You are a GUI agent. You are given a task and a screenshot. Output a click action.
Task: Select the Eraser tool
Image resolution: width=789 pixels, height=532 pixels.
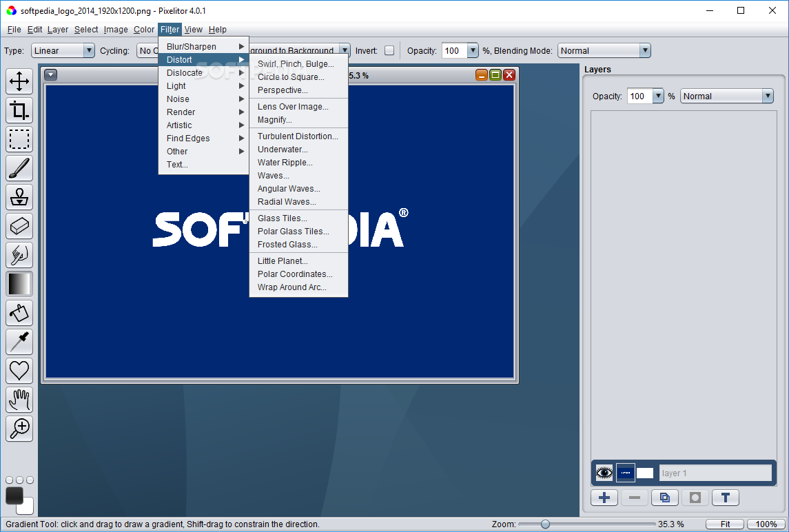[x=19, y=226]
